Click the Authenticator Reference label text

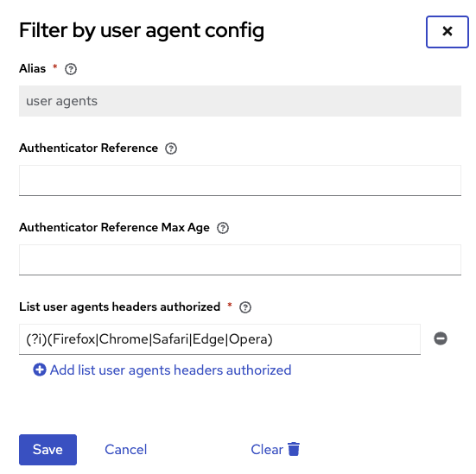click(89, 149)
